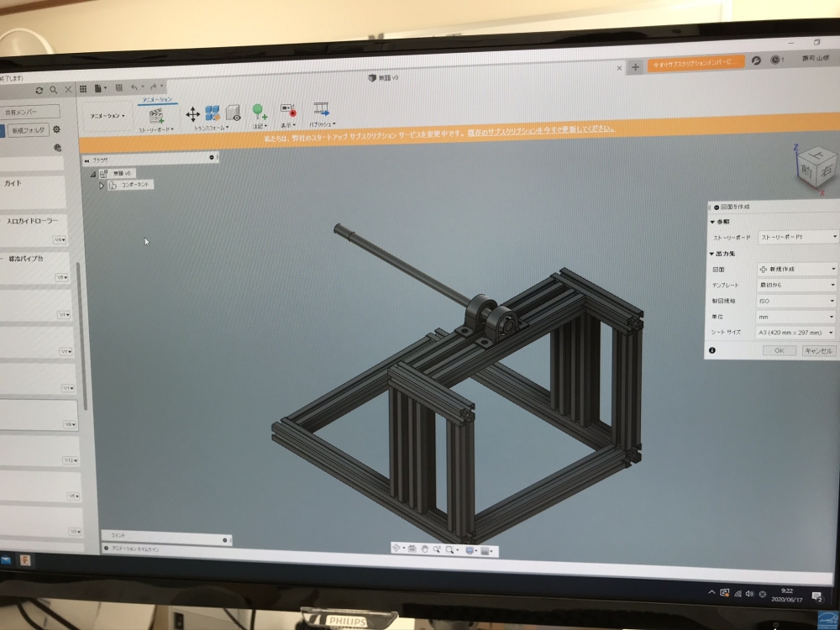Collapse the 出力先 section in dialog
The width and height of the screenshot is (840, 630).
coord(711,254)
